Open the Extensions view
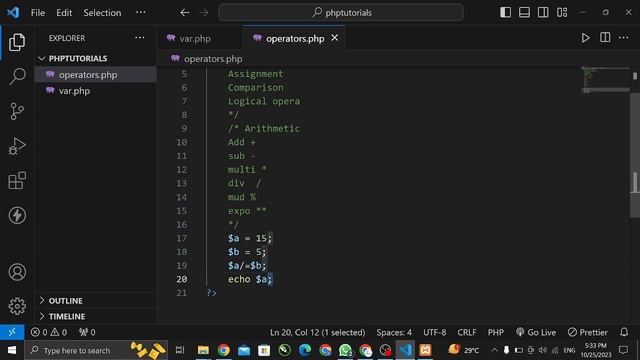640x360 pixels. click(17, 180)
